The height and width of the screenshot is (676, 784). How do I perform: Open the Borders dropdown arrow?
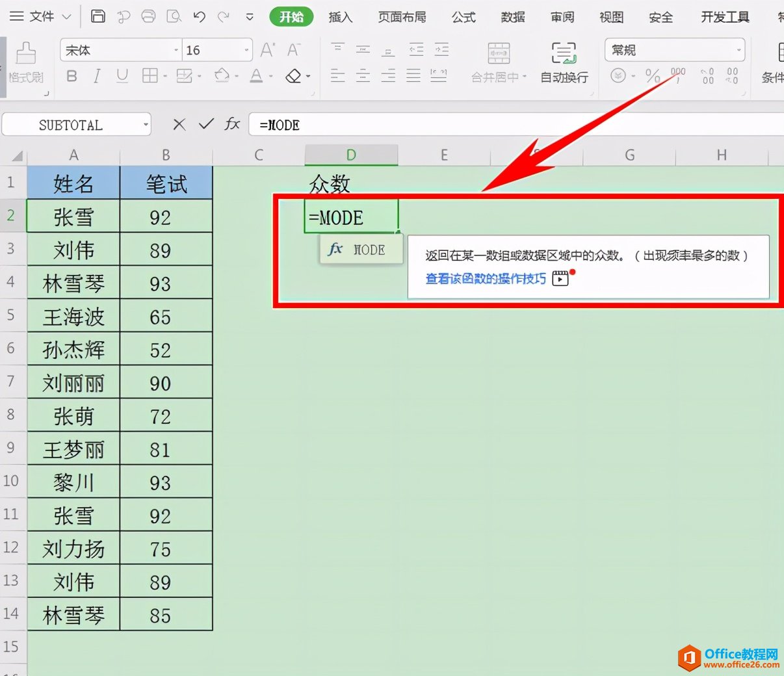tap(165, 77)
